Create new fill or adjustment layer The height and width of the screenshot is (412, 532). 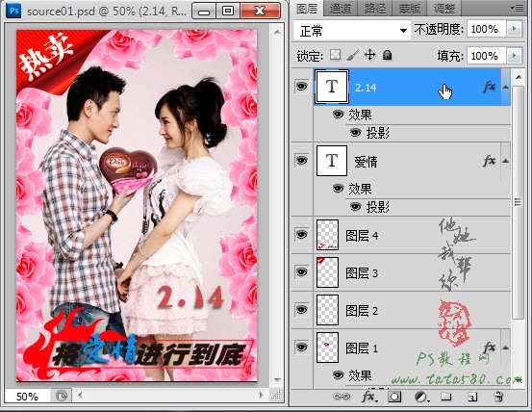[421, 397]
